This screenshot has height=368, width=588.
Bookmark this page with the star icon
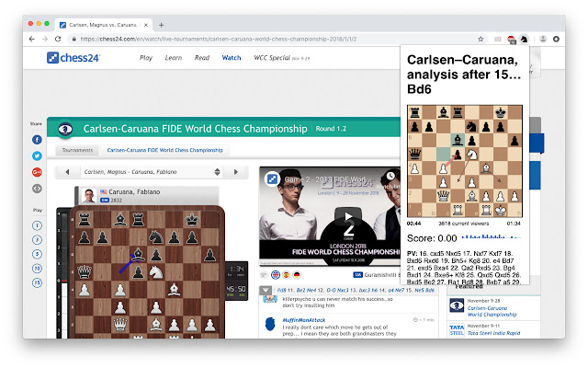(481, 39)
